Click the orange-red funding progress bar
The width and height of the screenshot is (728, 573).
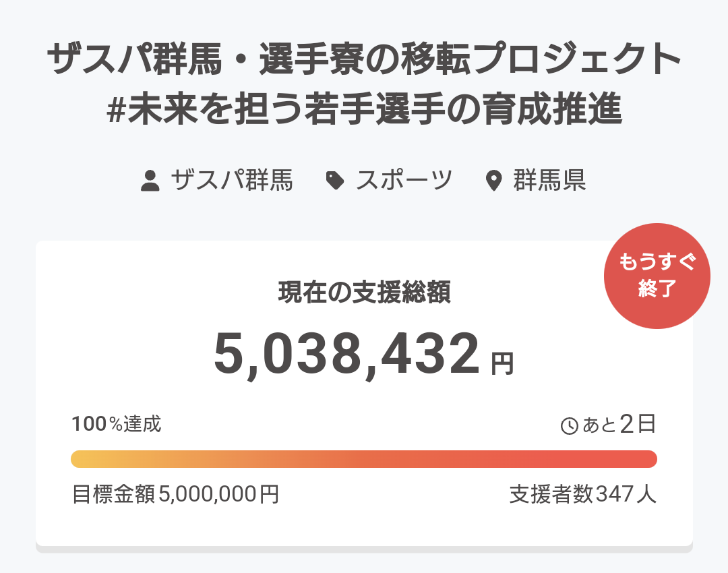(364, 459)
